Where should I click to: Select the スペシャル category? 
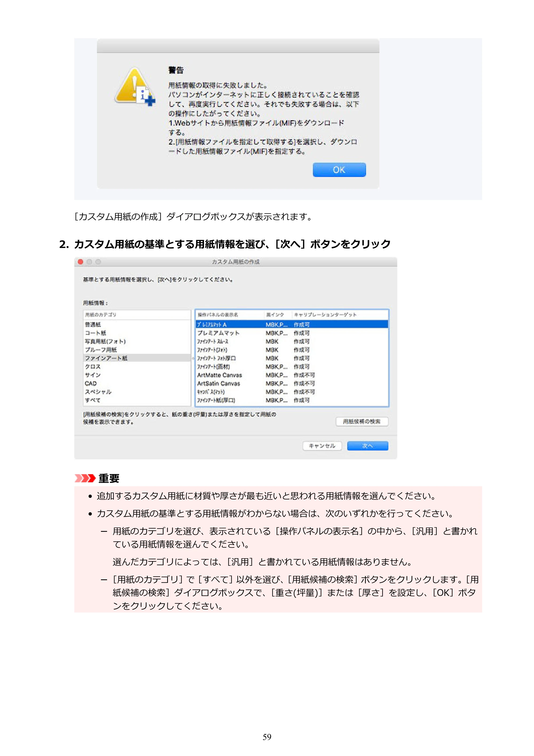point(137,391)
